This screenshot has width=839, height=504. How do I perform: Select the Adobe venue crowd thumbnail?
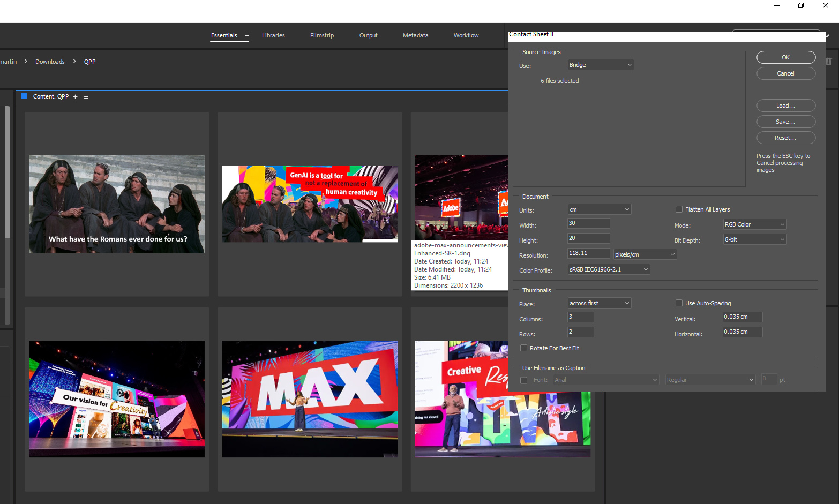tap(461, 197)
